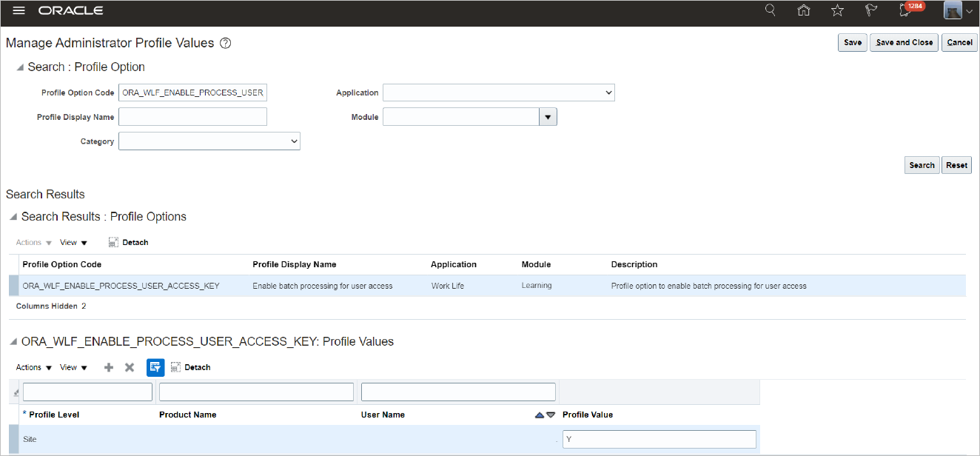Click the add profile value plus icon
The height and width of the screenshot is (456, 980).
click(x=109, y=367)
